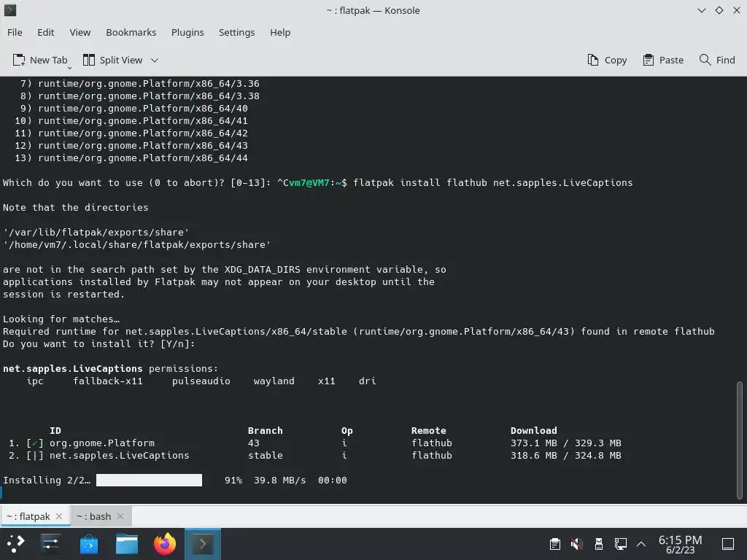Click the 'org.gnome.Platform' table row text

point(102,443)
